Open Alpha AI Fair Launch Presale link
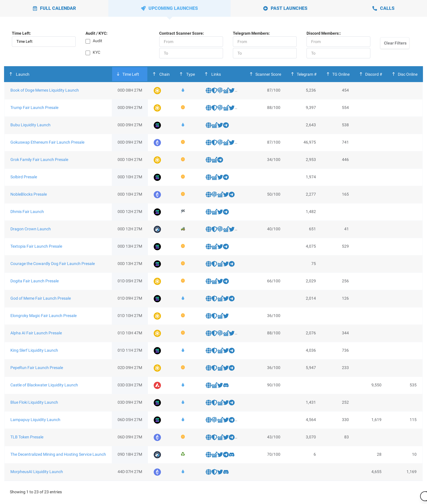Image resolution: width=427 pixels, height=504 pixels. pos(36,333)
